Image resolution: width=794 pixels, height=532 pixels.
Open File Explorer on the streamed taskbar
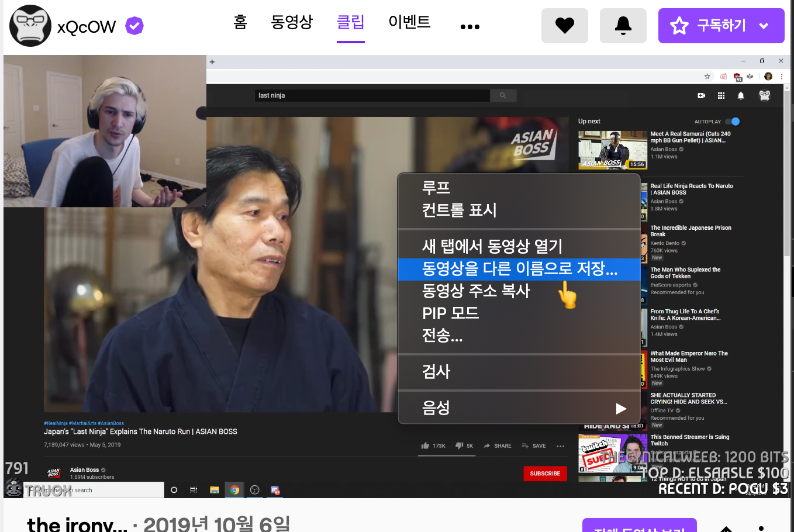(x=214, y=490)
